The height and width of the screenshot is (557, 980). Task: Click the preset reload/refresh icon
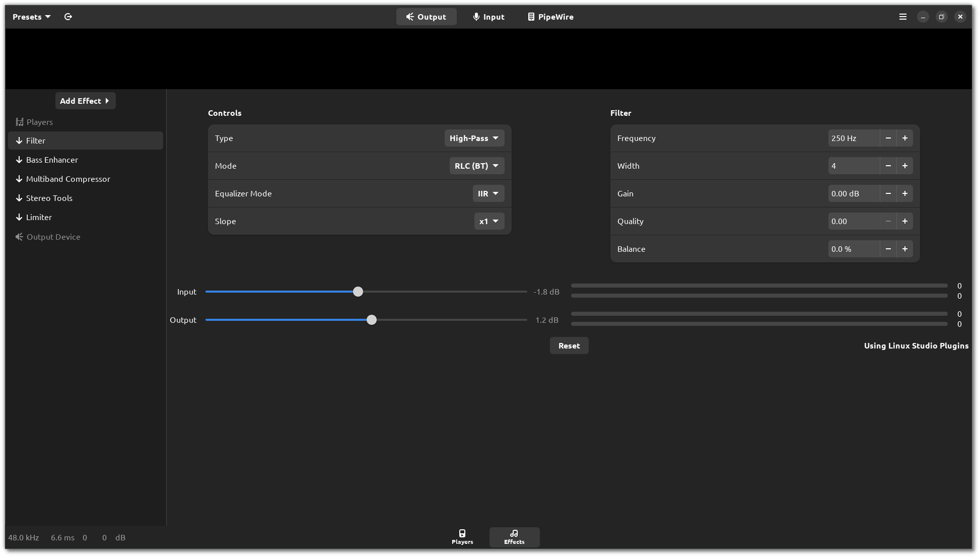tap(68, 17)
